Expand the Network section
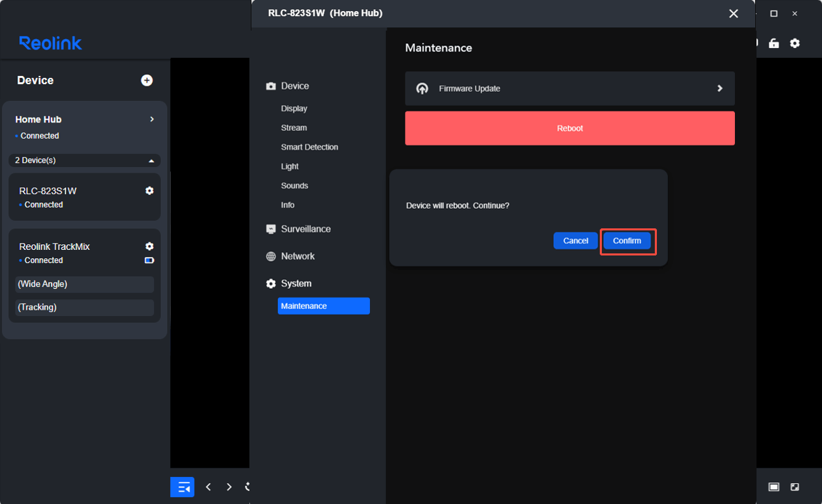This screenshot has width=822, height=504. click(297, 256)
